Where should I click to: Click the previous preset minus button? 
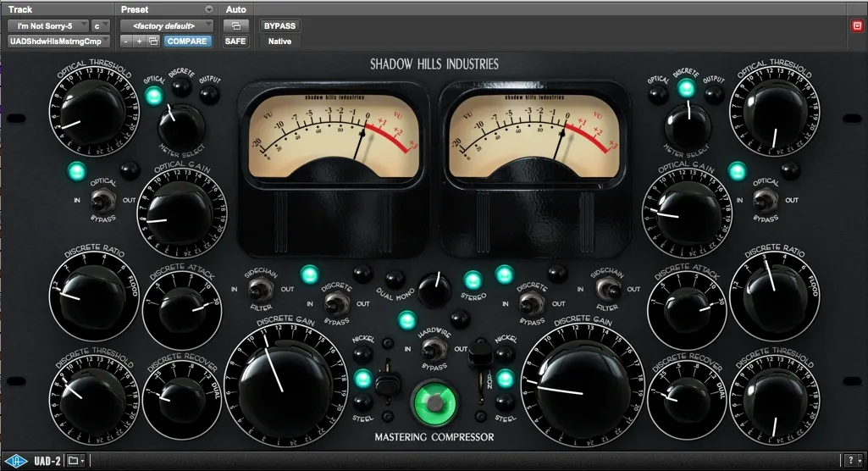pos(127,41)
